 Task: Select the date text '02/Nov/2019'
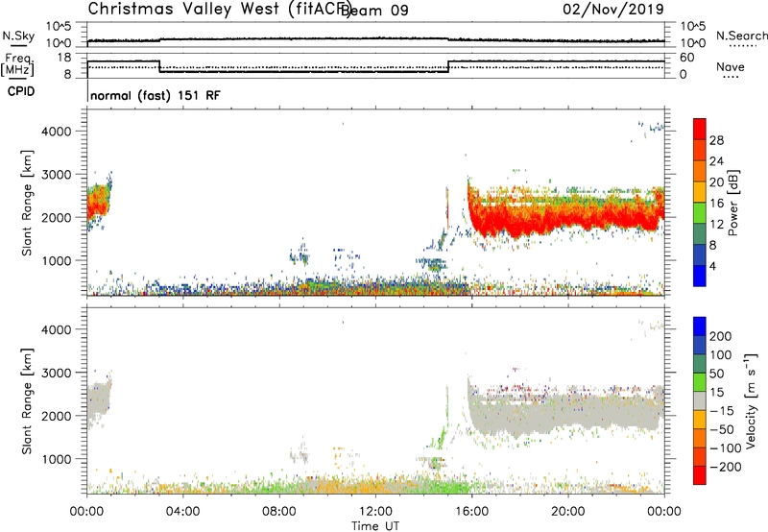613,9
